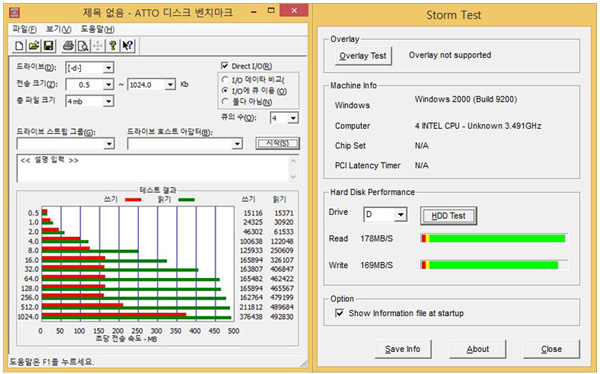The height and width of the screenshot is (374, 600).
Task: Click the Overlay not supported text
Action: click(x=450, y=55)
